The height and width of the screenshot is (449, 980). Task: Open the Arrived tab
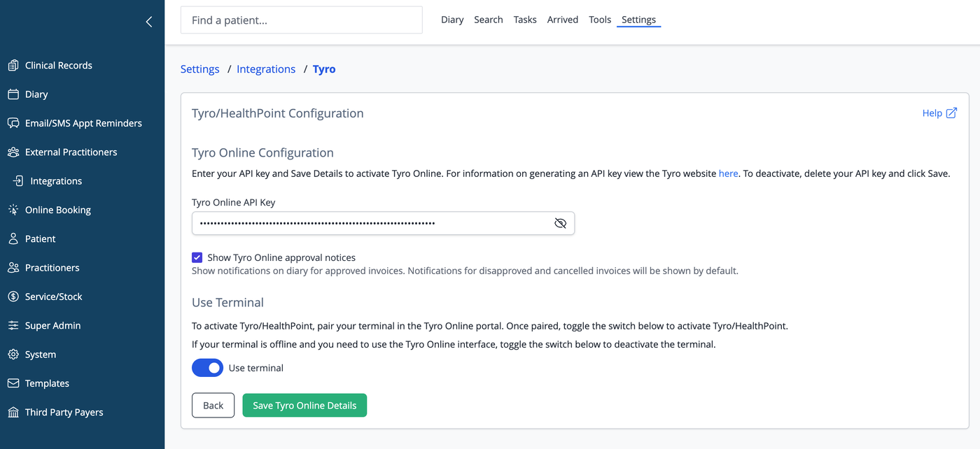[563, 20]
